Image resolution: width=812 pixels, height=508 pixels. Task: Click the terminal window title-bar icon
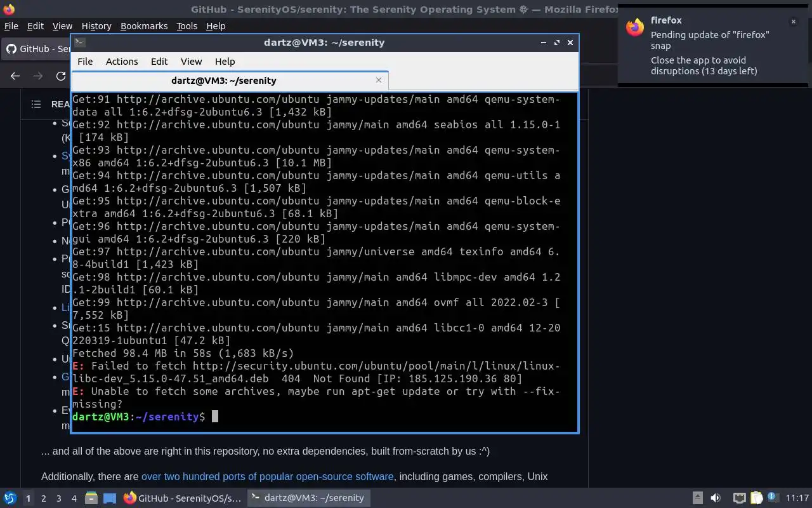click(79, 43)
